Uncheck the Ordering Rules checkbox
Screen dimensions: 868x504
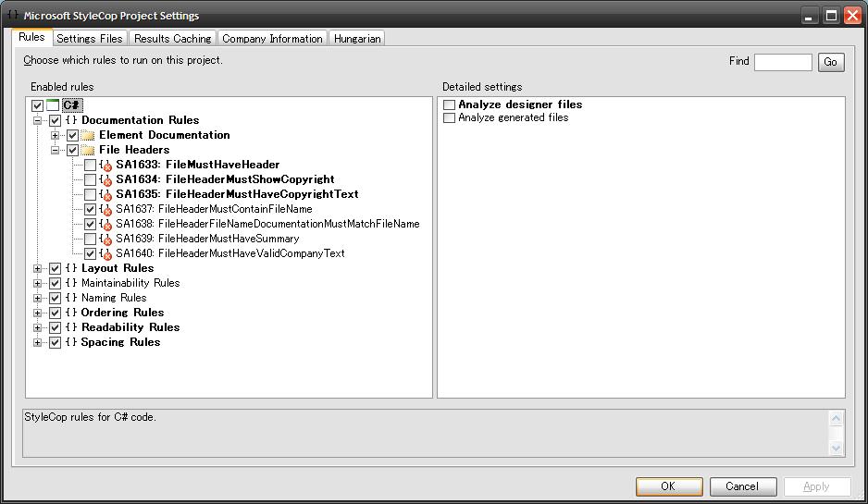[55, 313]
